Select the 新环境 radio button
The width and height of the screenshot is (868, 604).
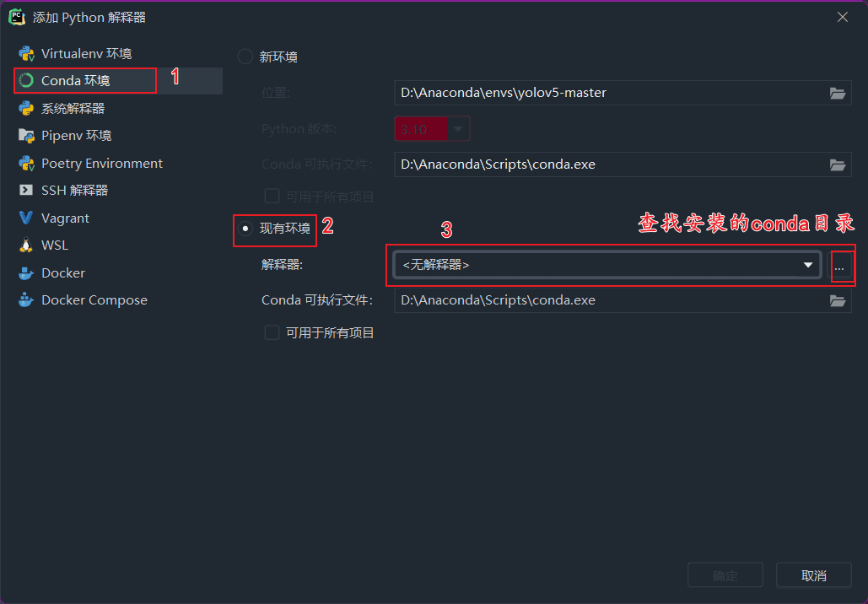tap(245, 57)
